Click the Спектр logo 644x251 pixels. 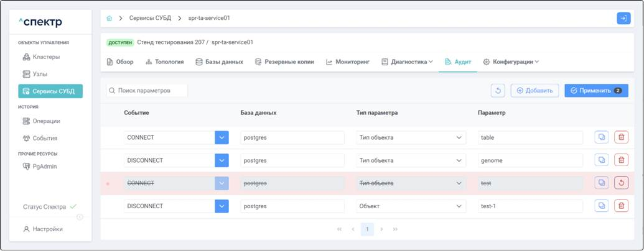tap(40, 22)
